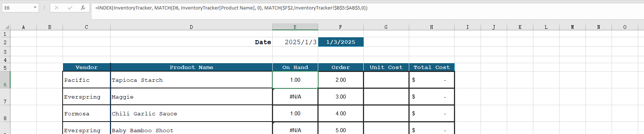
Task: Select column M header
Action: click(572, 27)
